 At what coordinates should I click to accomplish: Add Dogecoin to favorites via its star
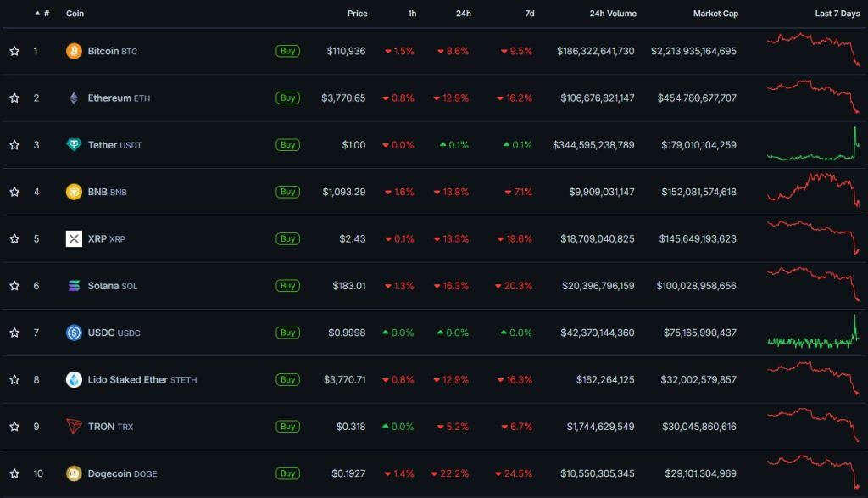14,473
